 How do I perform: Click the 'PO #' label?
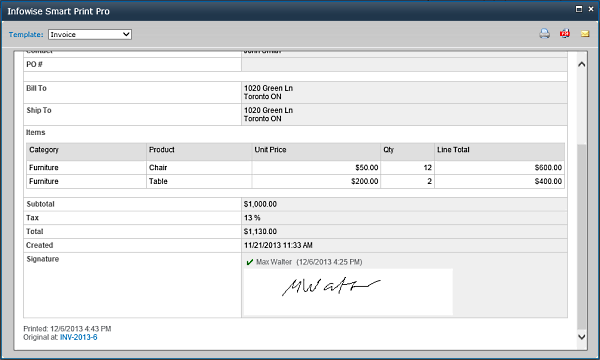click(34, 64)
